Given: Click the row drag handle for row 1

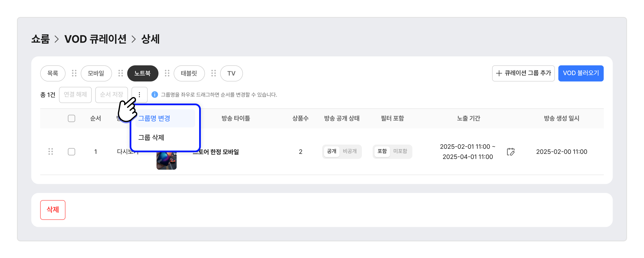Looking at the screenshot, I should click(x=50, y=151).
